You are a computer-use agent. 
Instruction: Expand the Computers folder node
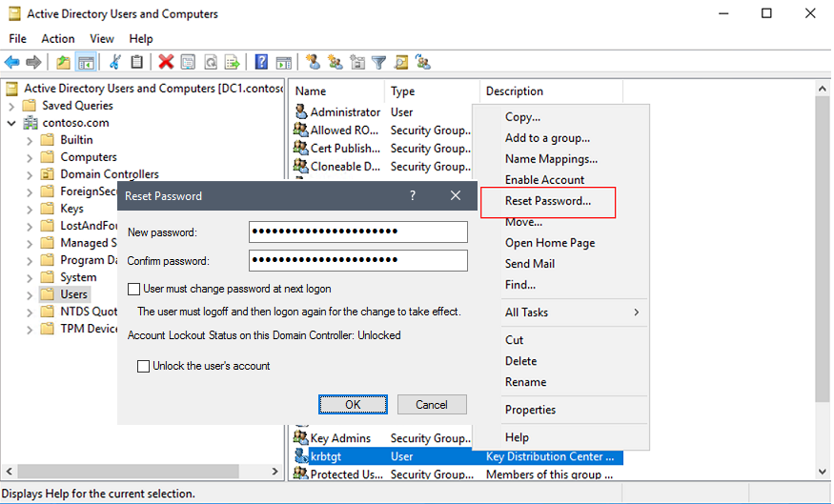click(30, 158)
